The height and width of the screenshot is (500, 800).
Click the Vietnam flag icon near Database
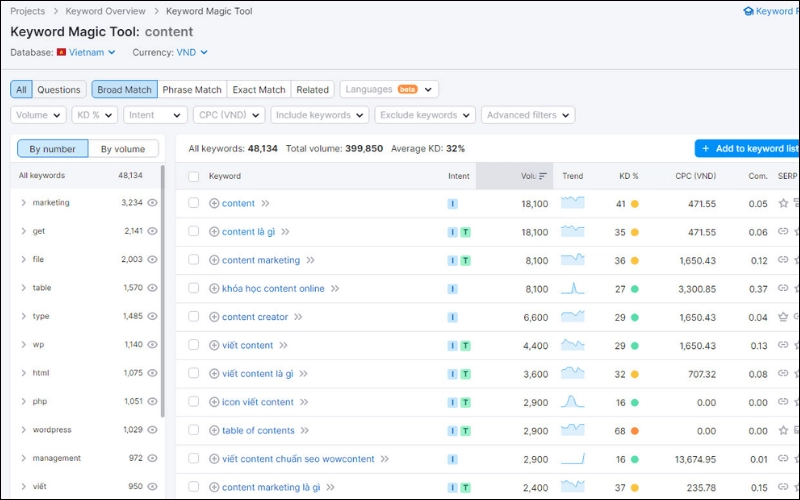tap(61, 52)
